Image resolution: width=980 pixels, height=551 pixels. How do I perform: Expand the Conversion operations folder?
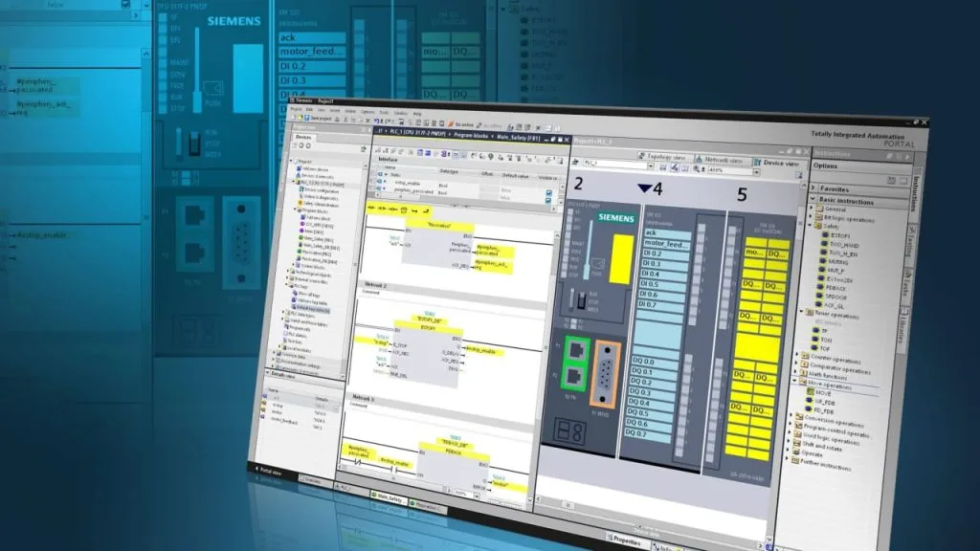791,417
